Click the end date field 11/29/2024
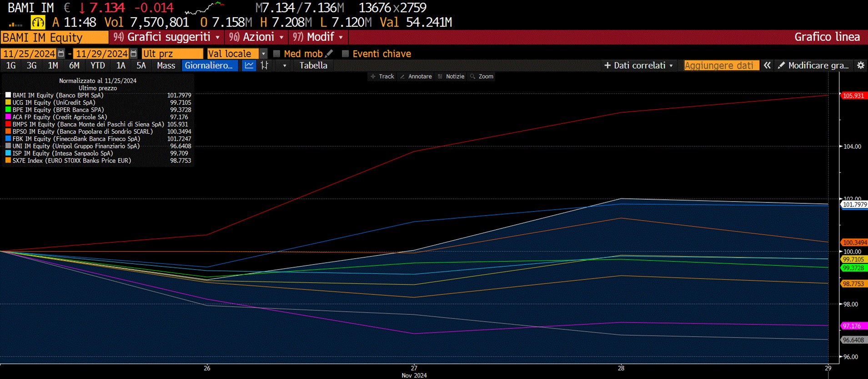This screenshot has width=868, height=379. pyautogui.click(x=101, y=54)
